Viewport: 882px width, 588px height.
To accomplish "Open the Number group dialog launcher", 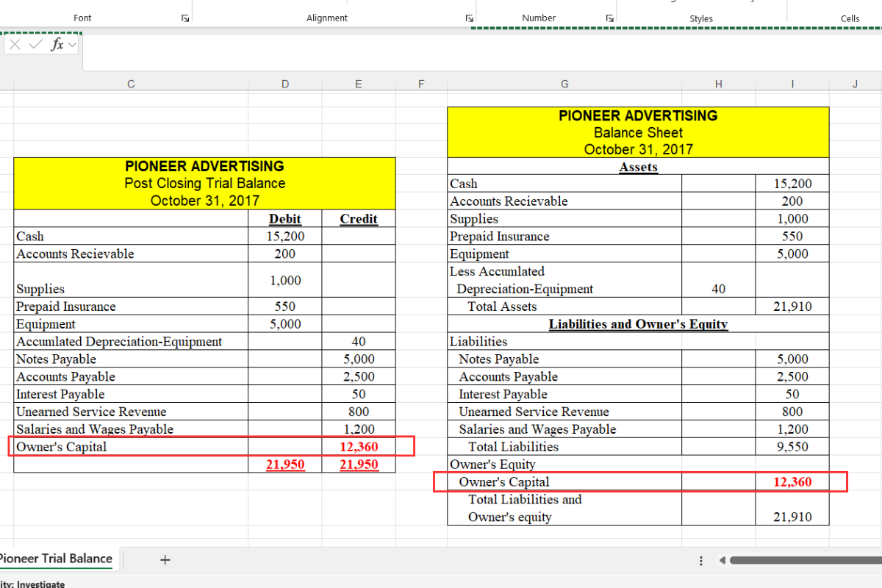I will 609,18.
